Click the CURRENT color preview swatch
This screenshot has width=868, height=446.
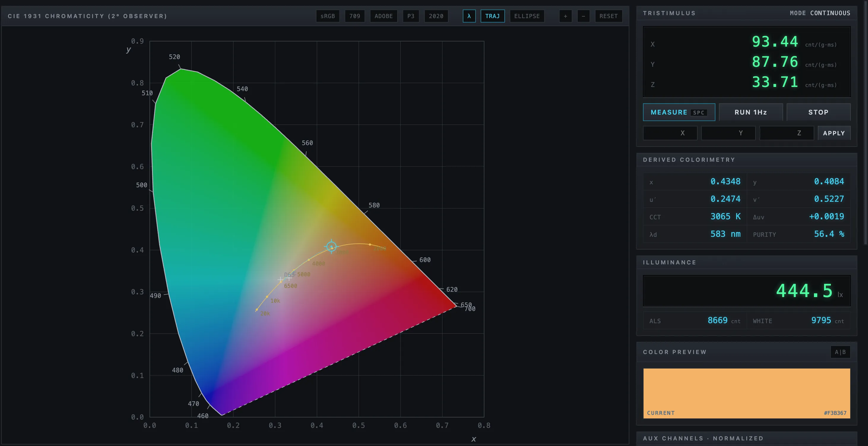pyautogui.click(x=747, y=393)
